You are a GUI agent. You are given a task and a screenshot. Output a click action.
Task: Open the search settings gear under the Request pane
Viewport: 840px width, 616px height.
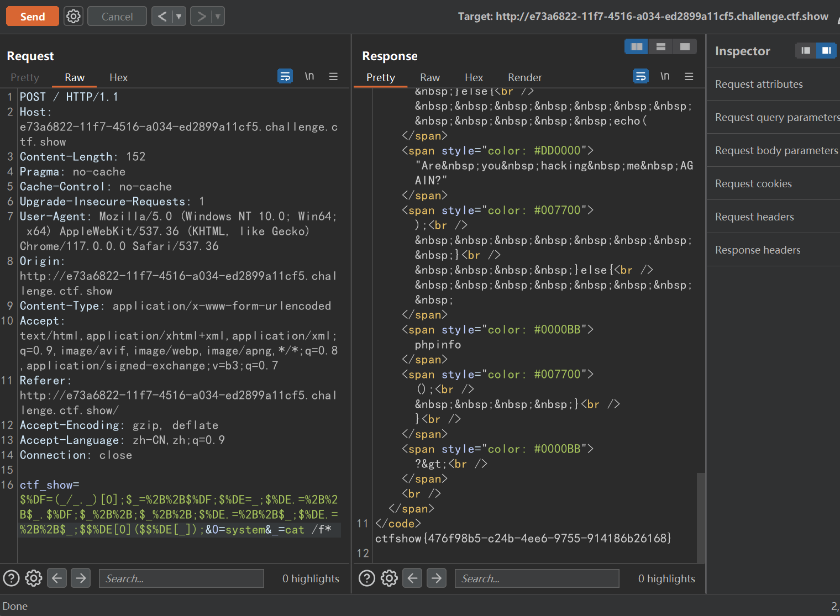point(34,578)
